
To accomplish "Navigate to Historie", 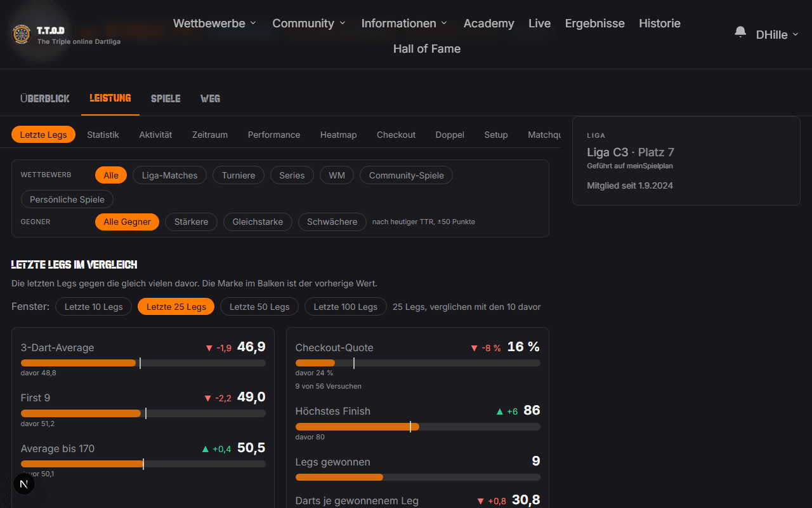I will click(x=660, y=23).
